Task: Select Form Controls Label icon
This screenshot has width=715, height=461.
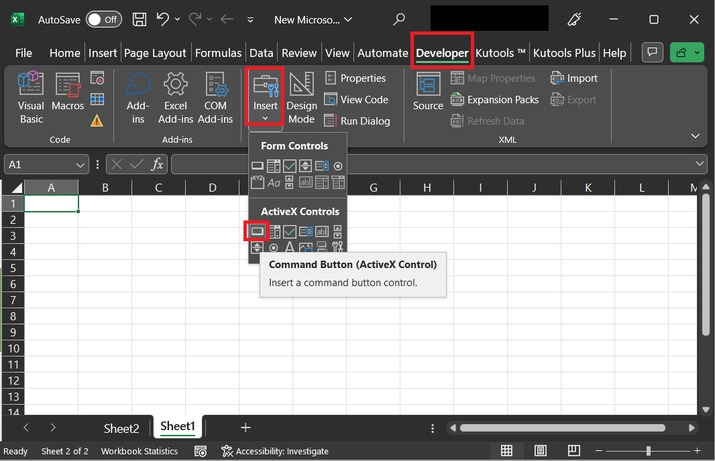Action: [x=274, y=183]
